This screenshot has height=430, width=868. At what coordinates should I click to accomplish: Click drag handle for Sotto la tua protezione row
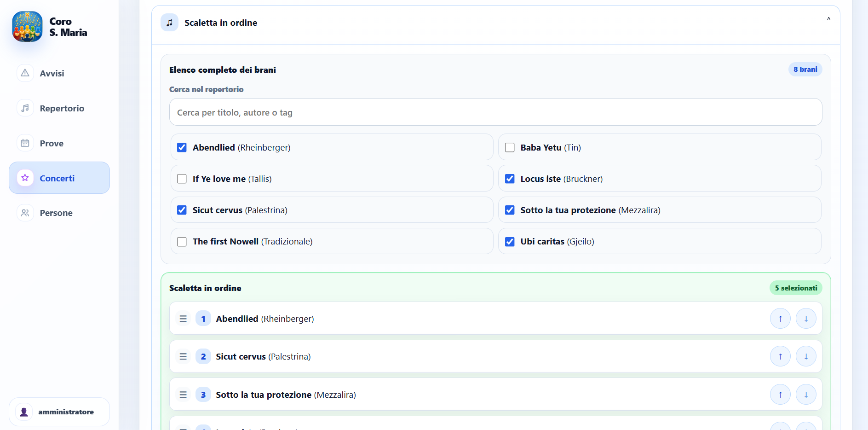[x=183, y=395]
